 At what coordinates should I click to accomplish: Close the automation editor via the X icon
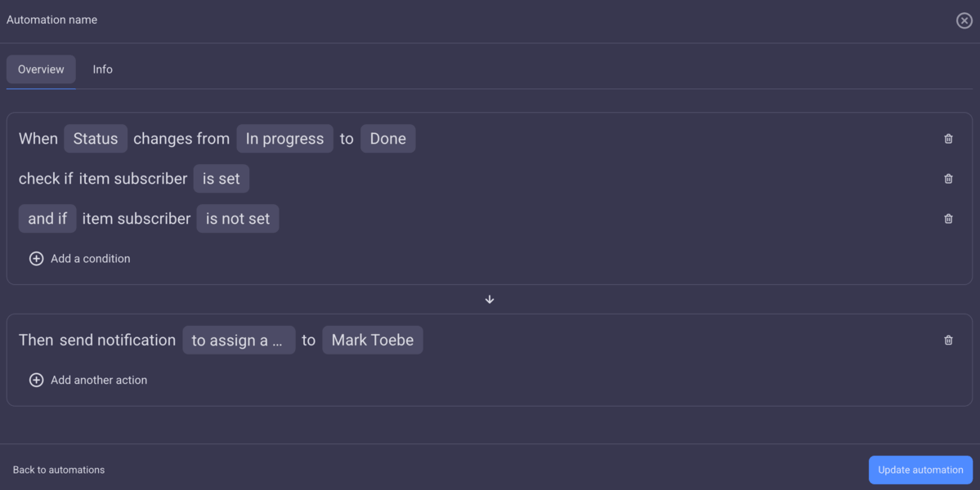click(964, 20)
